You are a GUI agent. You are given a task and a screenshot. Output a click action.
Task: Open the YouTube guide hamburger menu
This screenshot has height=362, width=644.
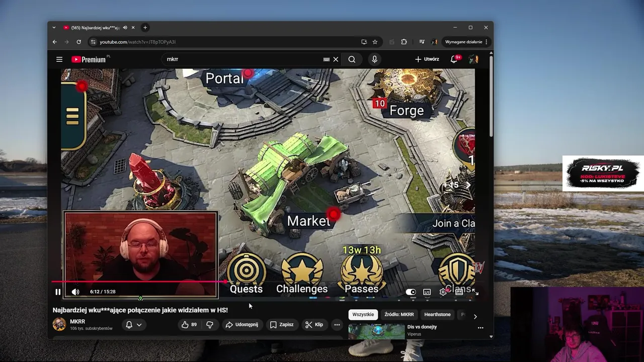click(59, 59)
